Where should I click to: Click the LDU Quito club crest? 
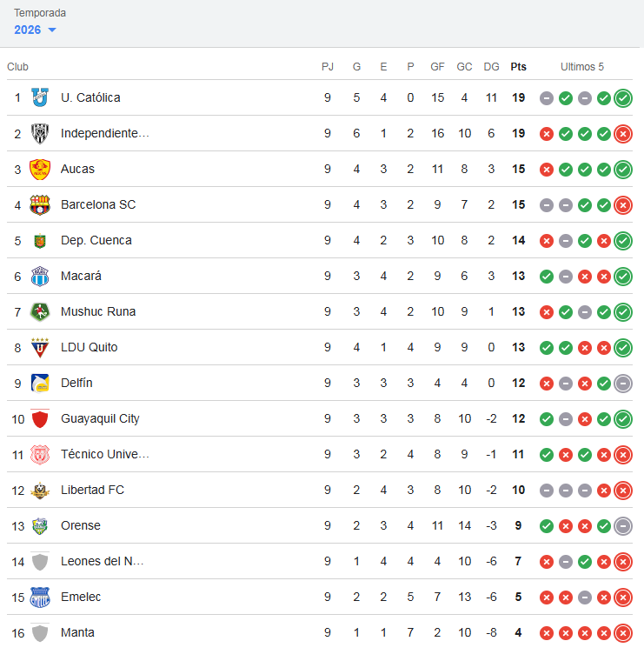point(40,347)
